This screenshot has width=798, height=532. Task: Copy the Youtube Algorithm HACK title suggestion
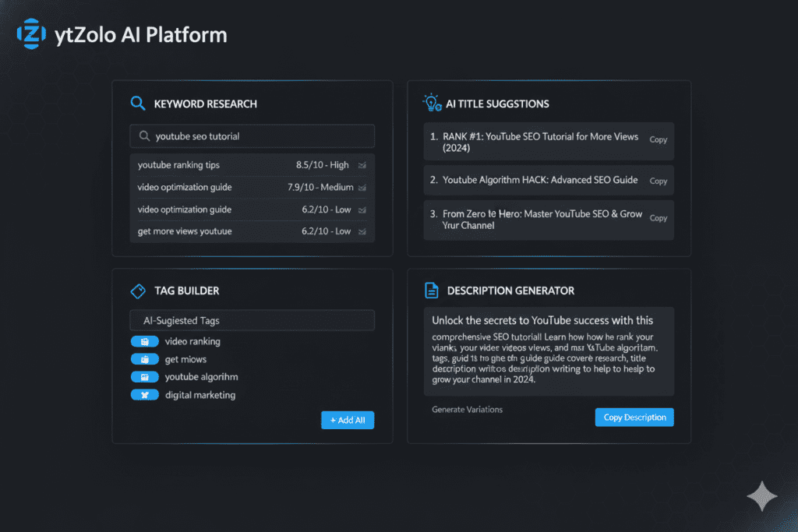[x=658, y=180]
